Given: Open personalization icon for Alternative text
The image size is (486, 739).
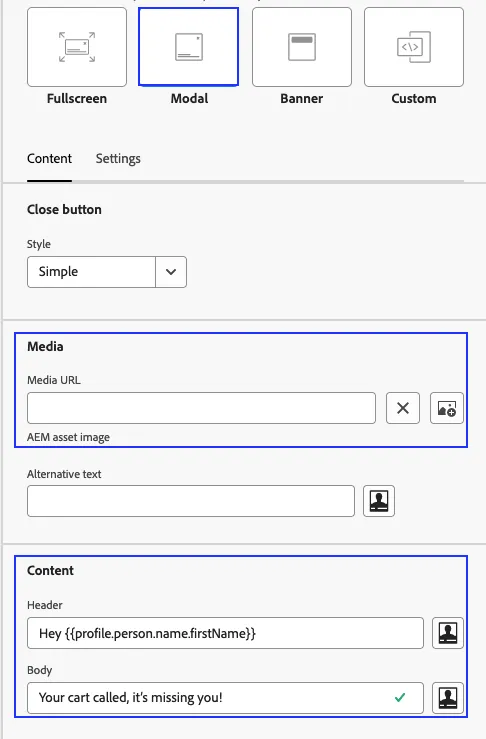Looking at the screenshot, I should [x=379, y=501].
